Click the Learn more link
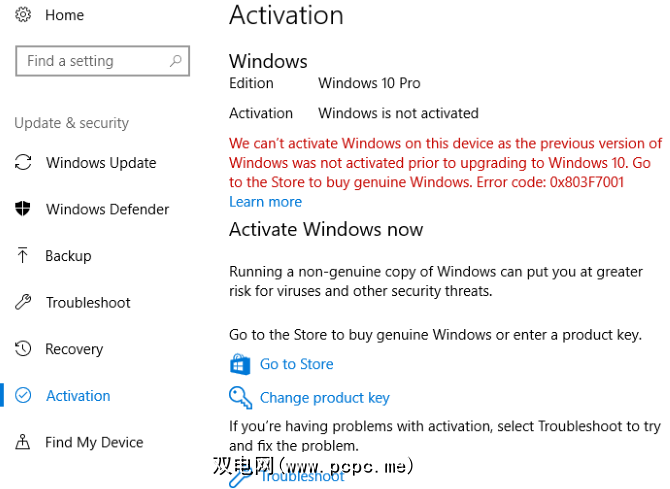Screen dimensions: 670x489 (265, 201)
